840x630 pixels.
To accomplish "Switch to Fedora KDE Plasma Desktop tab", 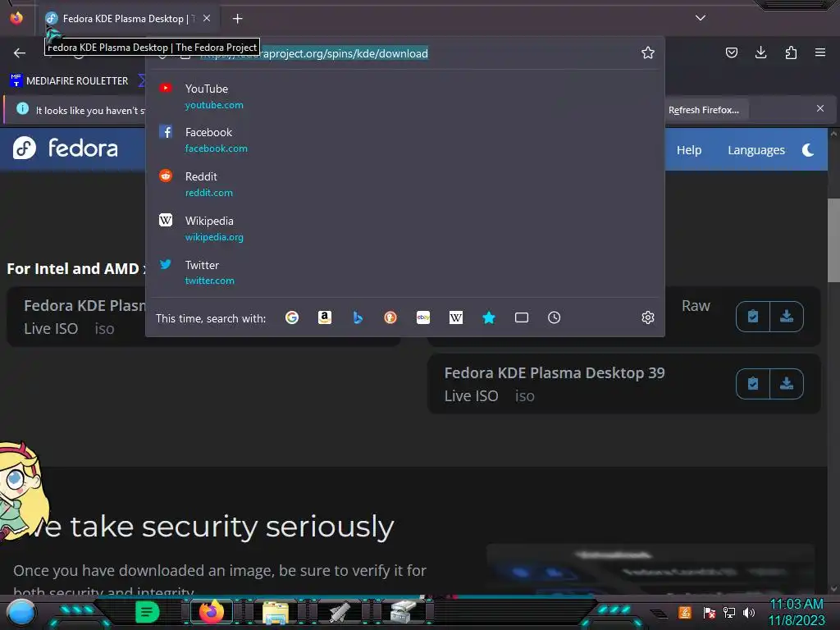I will coord(129,19).
